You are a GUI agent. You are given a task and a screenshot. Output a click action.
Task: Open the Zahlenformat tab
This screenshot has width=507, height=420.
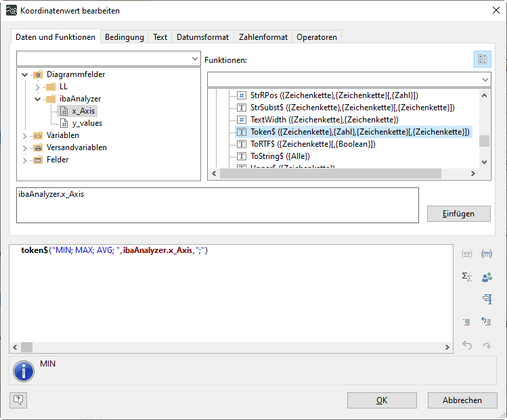pos(263,37)
